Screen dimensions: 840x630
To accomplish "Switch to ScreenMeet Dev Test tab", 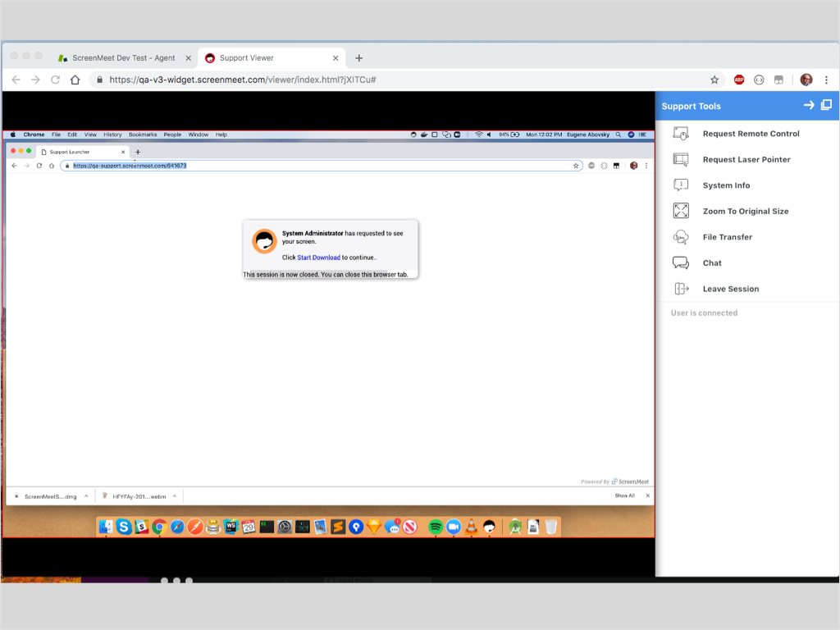I will 123,58.
